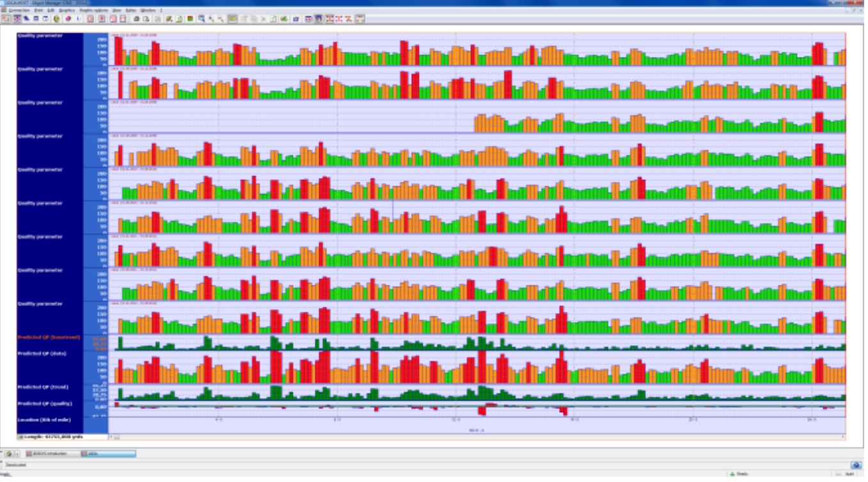Open the Graphic options menu
The image size is (868, 482).
pyautogui.click(x=94, y=10)
